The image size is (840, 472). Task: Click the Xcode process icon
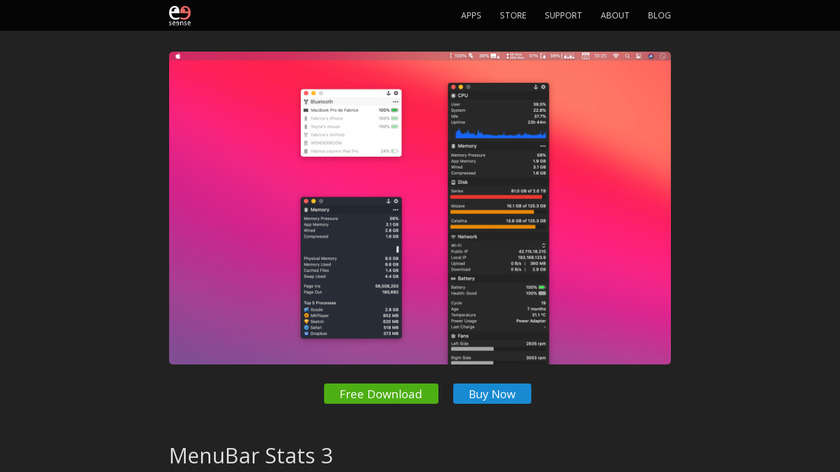tap(306, 310)
